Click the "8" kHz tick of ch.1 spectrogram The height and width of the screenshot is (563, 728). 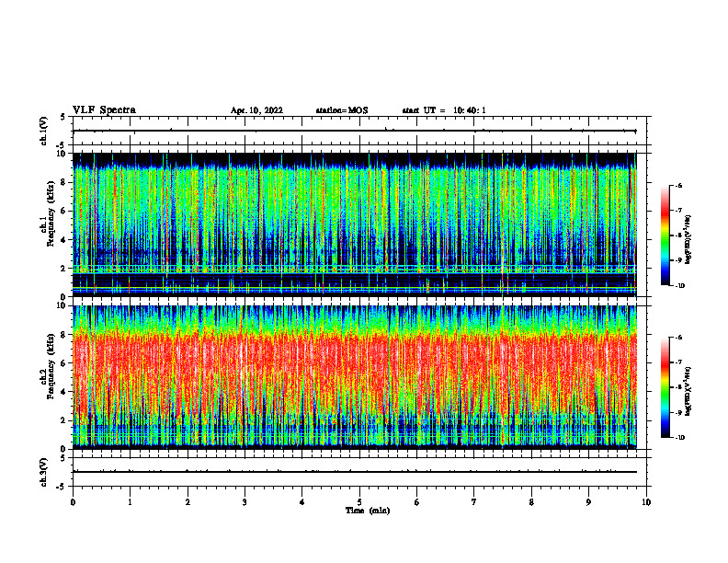point(64,182)
